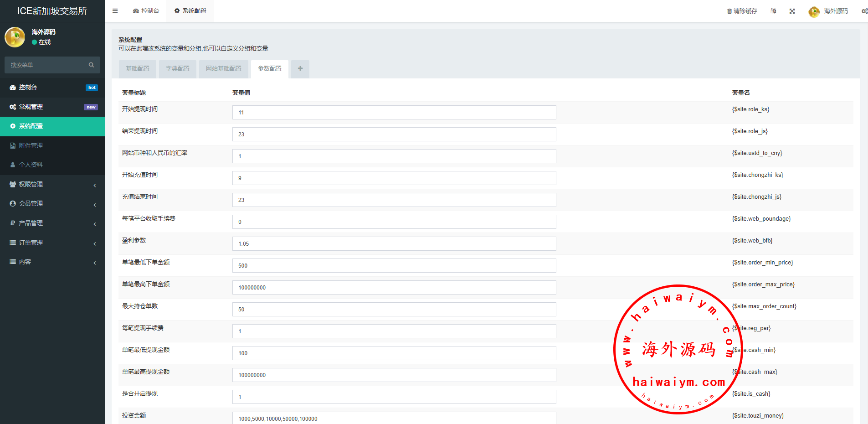Screen dimensions: 868x424
Task: Expand the 产品管理 sidebar menu
Action: click(x=52, y=223)
